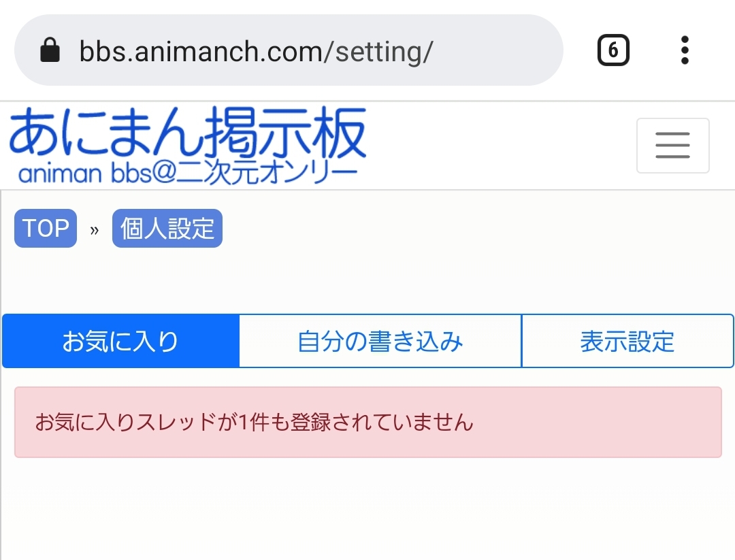Select the お気に入り tab
The height and width of the screenshot is (560, 735).
120,341
